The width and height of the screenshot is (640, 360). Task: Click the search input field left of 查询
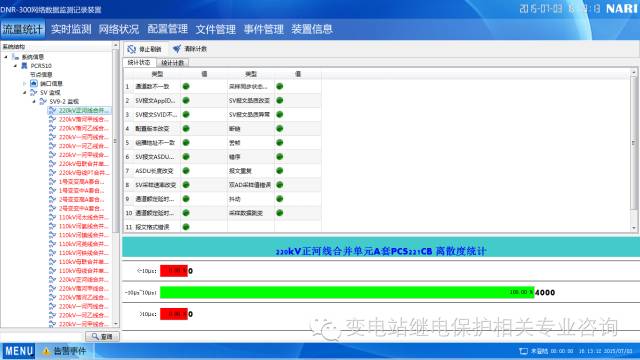tap(43, 337)
